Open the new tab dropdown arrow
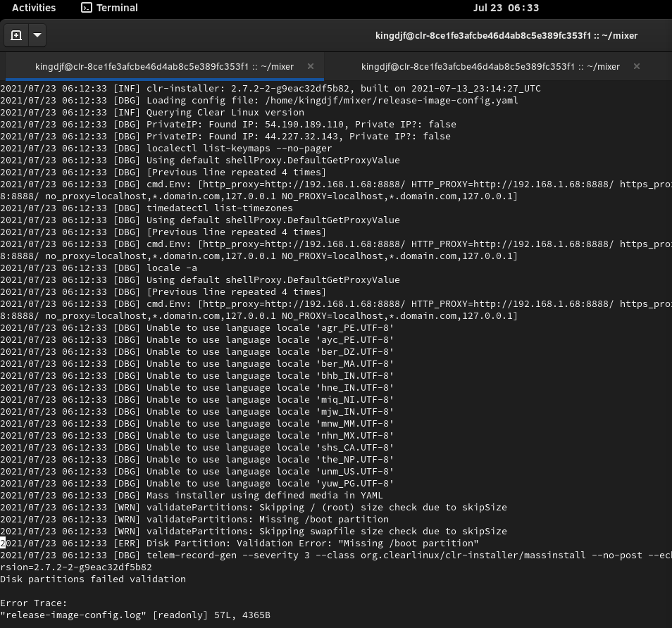Image resolution: width=672 pixels, height=628 pixels. (37, 34)
